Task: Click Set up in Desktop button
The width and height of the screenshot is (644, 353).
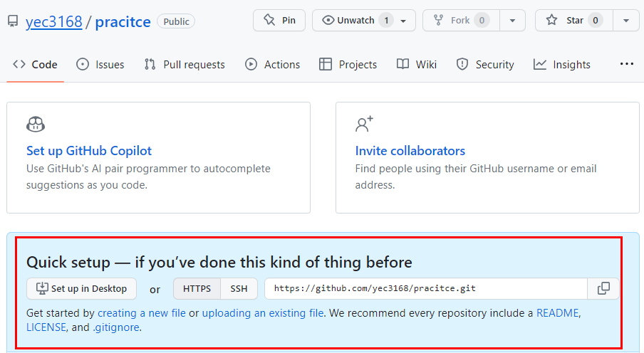Action: pos(82,288)
